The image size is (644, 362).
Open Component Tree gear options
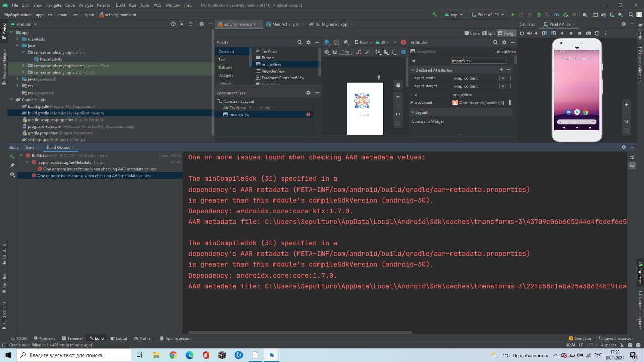pos(308,93)
